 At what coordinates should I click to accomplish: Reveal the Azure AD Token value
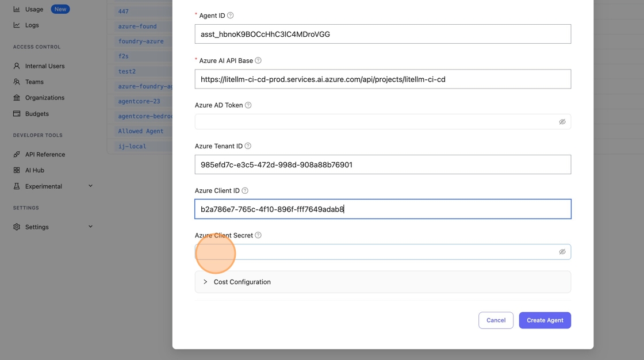tap(562, 122)
